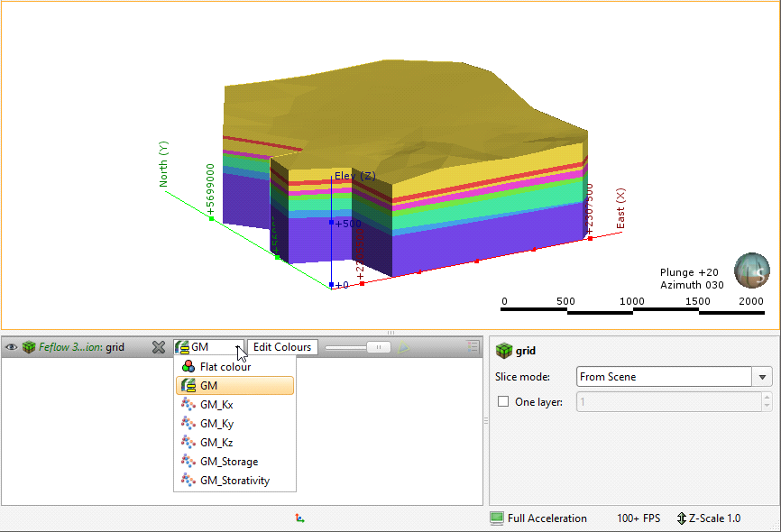Image resolution: width=781 pixels, height=532 pixels.
Task: Click the Z-Scale arrows icon in status bar
Action: (681, 518)
